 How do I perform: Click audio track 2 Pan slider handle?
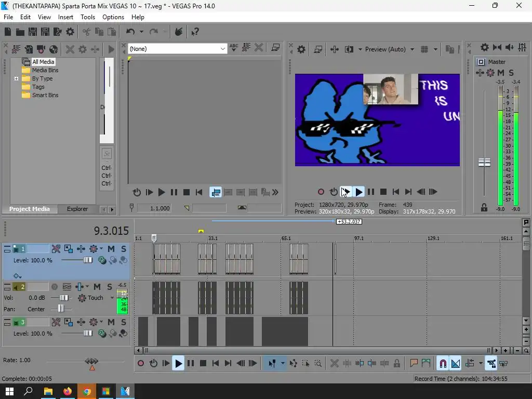click(x=61, y=309)
